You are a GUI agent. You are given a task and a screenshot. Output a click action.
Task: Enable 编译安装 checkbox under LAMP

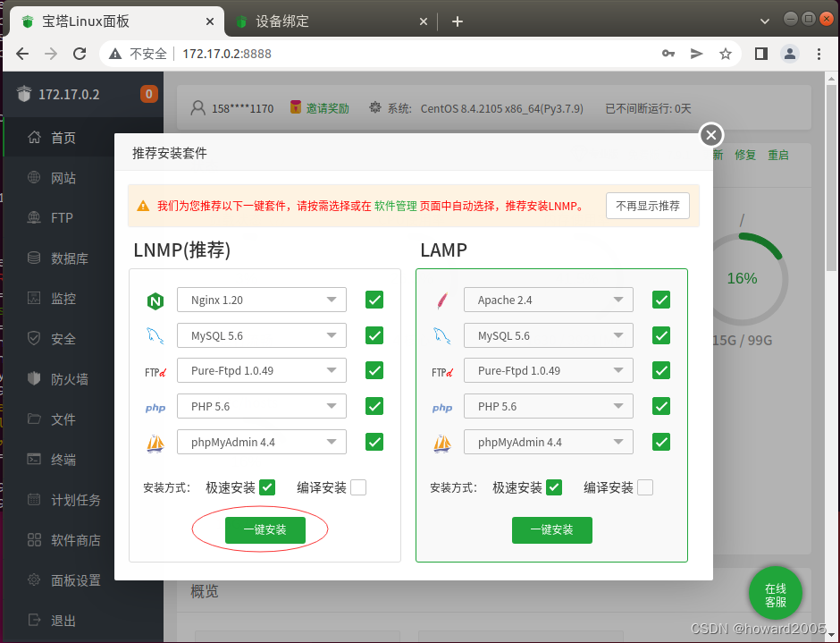tap(645, 487)
